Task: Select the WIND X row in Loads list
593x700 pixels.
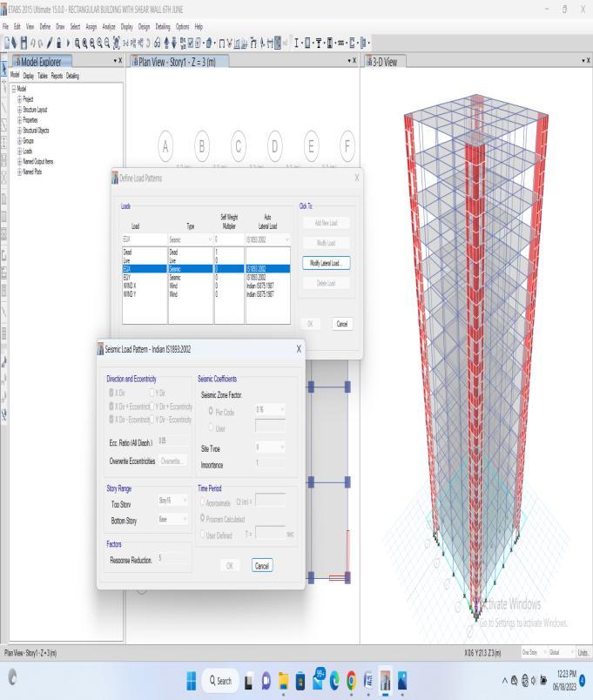Action: 206,286
